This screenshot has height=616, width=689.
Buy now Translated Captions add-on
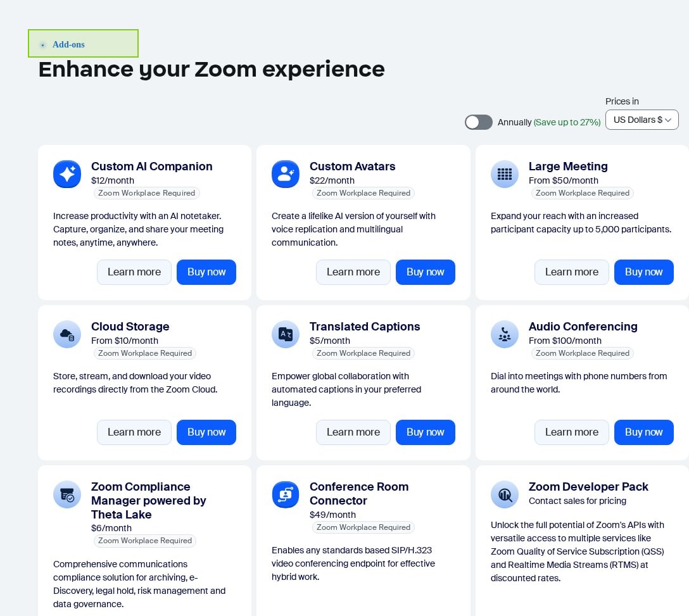point(426,432)
